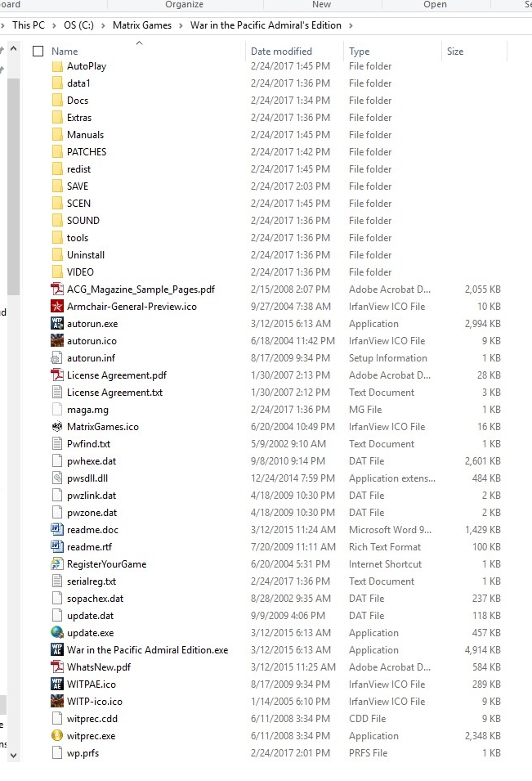Select the Uninstall folder name

[86, 255]
